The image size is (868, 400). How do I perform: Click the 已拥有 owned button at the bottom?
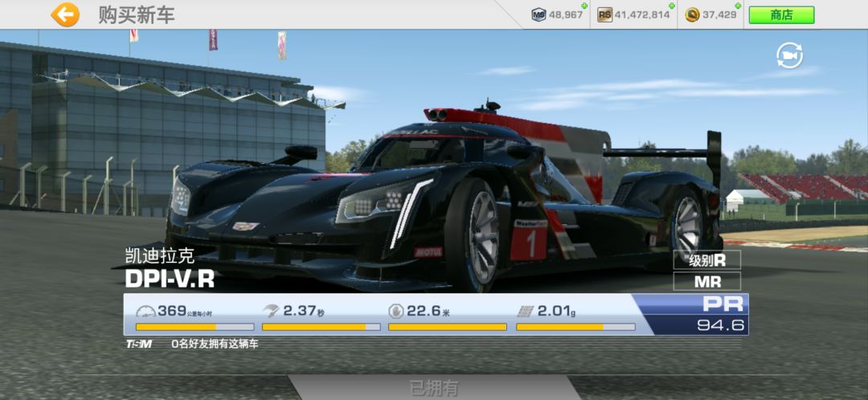pyautogui.click(x=434, y=388)
